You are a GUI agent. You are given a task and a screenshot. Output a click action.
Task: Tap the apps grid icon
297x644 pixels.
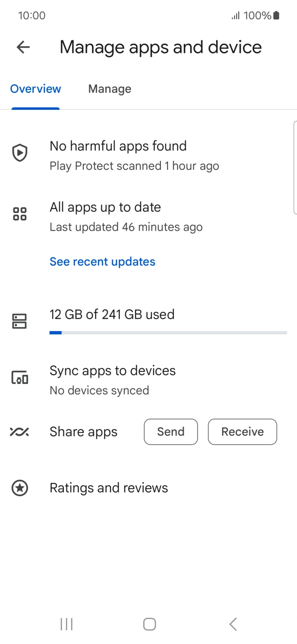coord(20,214)
